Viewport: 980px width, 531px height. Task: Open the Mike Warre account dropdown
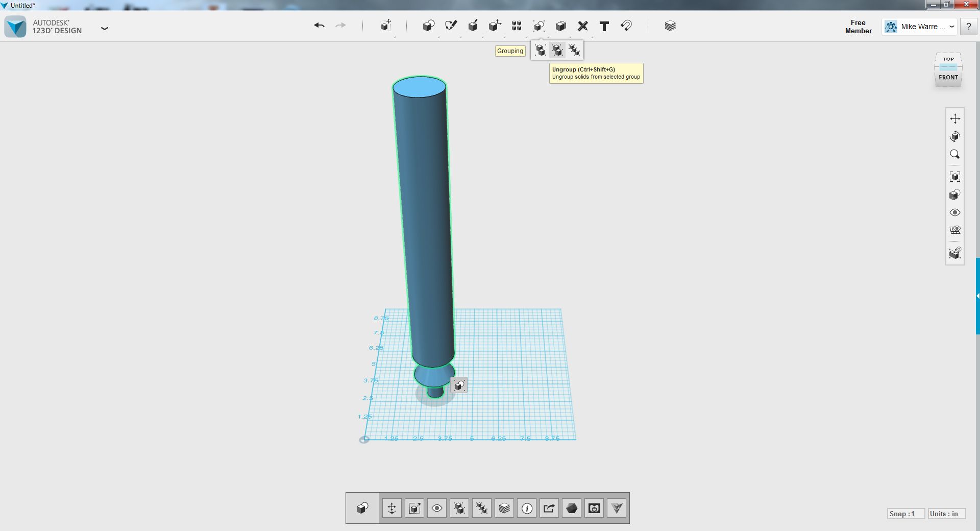point(919,27)
